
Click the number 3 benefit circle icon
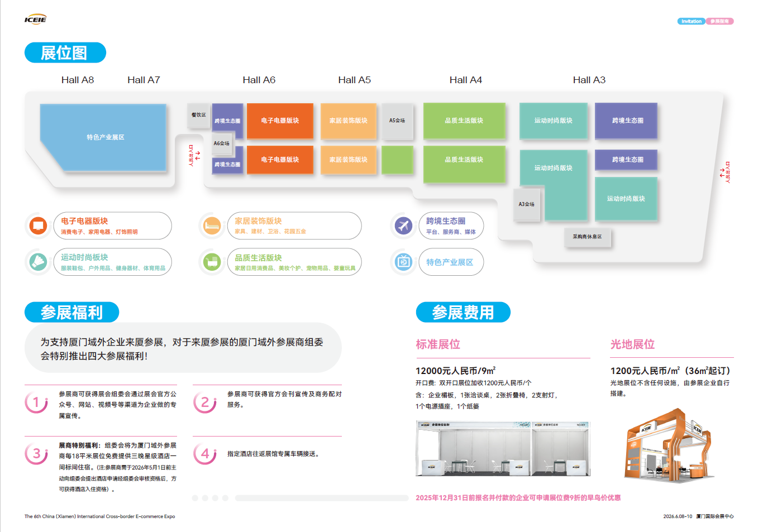click(x=36, y=453)
